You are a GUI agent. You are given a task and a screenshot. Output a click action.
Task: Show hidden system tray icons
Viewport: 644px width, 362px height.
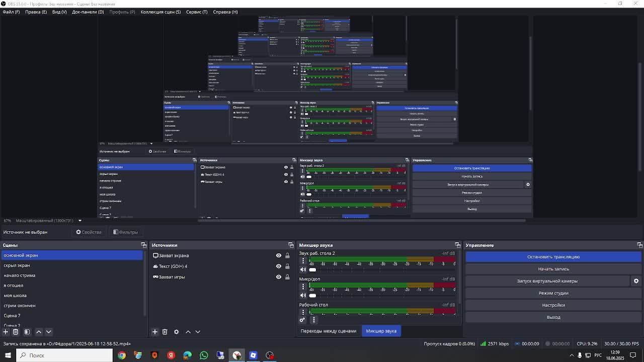click(572, 355)
